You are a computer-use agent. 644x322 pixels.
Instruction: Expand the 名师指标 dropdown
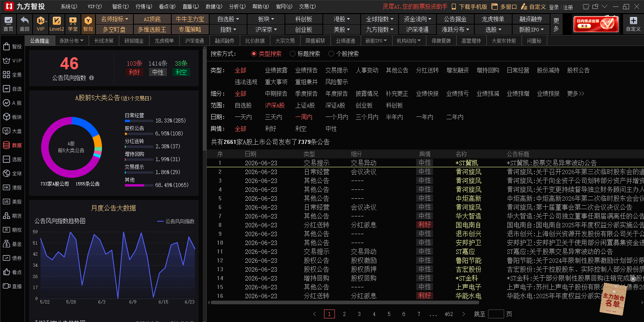[x=115, y=19]
